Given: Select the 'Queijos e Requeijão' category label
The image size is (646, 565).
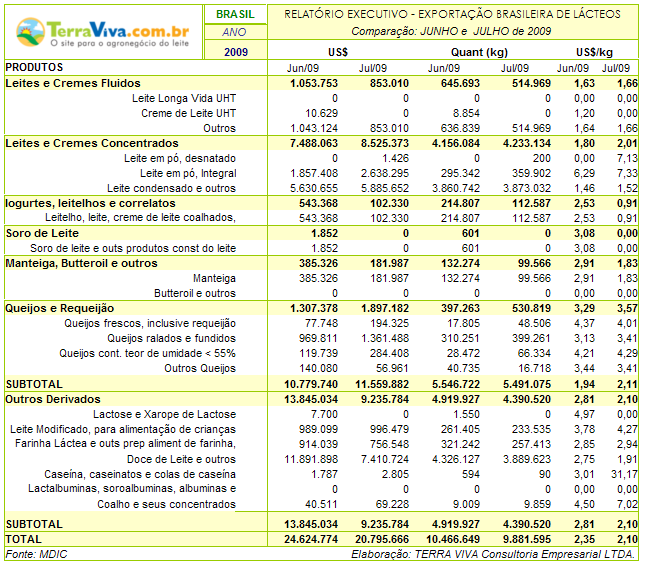Looking at the screenshot, I should pyautogui.click(x=59, y=309).
